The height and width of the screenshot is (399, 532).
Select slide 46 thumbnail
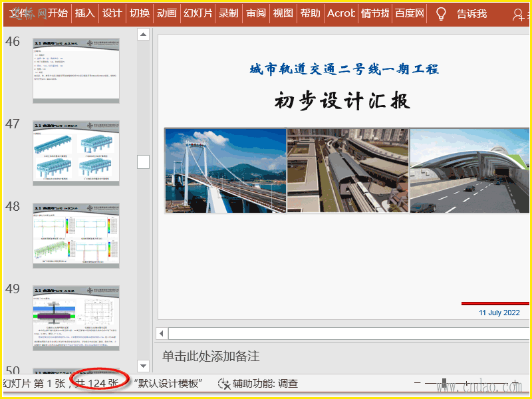coord(76,70)
